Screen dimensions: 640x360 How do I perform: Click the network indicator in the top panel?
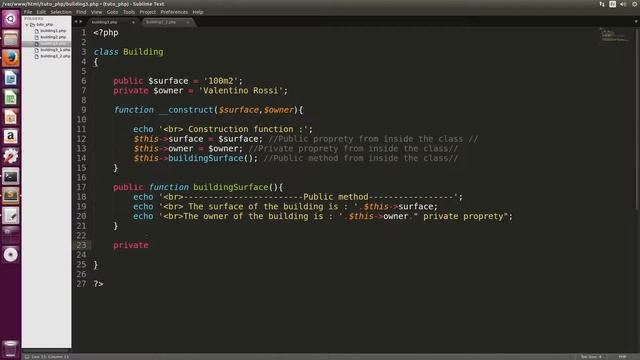coord(602,4)
